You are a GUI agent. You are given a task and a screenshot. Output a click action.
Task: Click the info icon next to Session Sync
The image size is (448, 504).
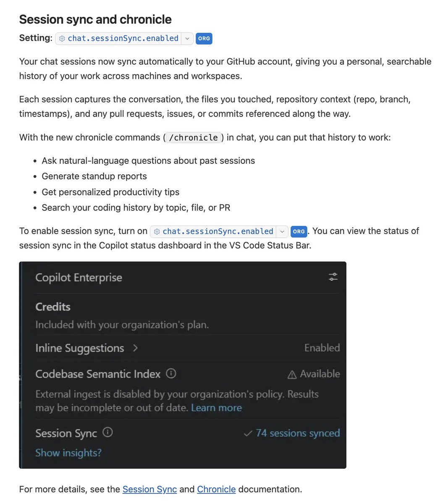click(x=107, y=432)
